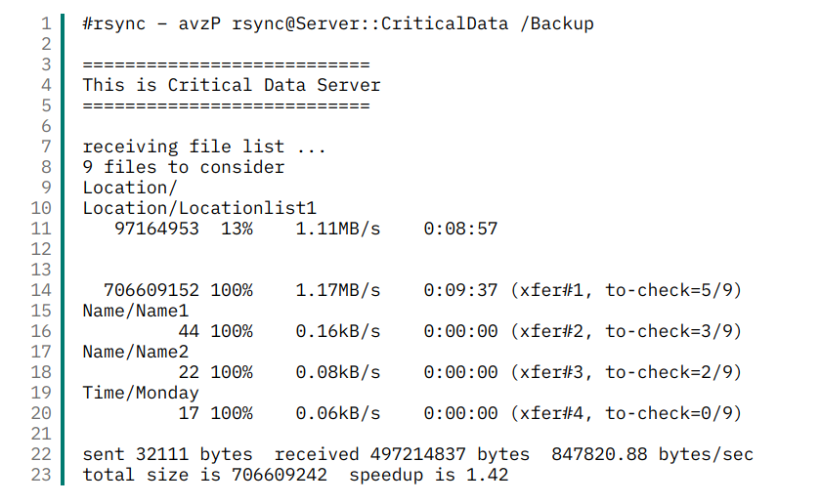The height and width of the screenshot is (504, 821).
Task: Click line number 23 in the gutter
Action: pos(42,475)
